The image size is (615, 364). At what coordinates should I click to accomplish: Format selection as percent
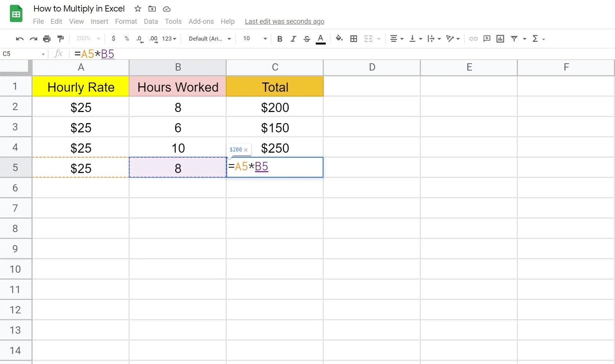click(x=127, y=39)
